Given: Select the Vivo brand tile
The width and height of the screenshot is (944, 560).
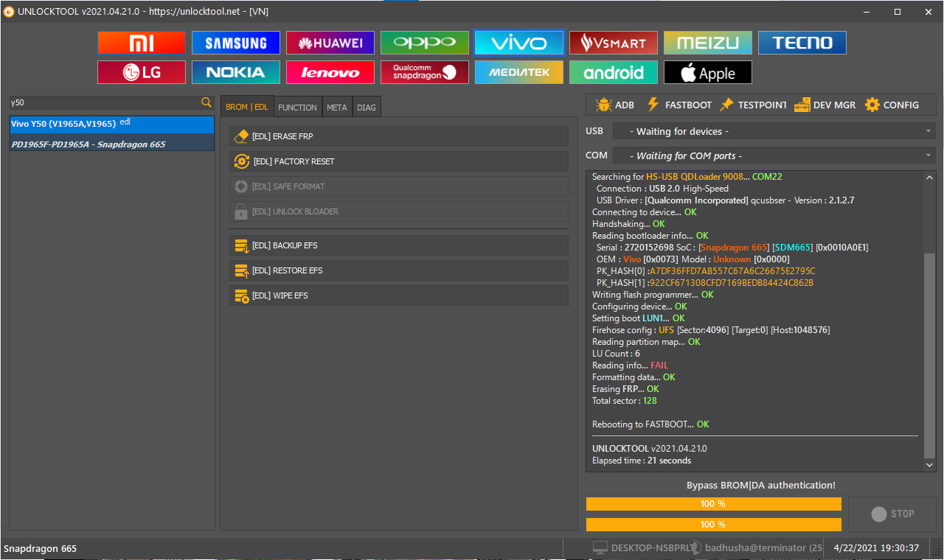Looking at the screenshot, I should (x=519, y=43).
